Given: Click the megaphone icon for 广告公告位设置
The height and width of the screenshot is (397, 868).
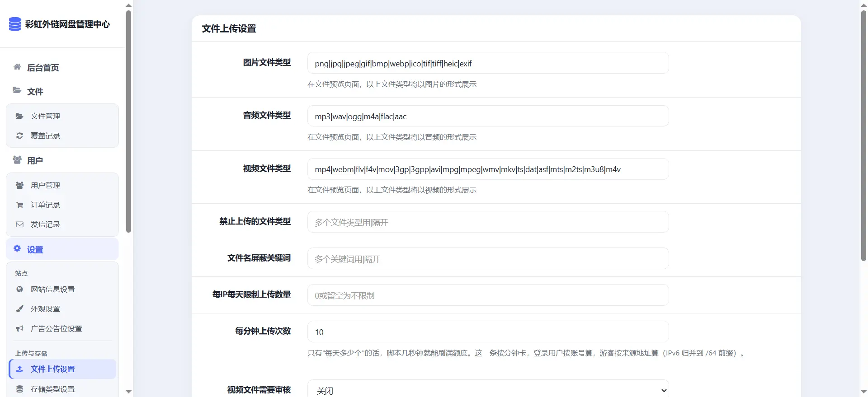Looking at the screenshot, I should point(19,328).
